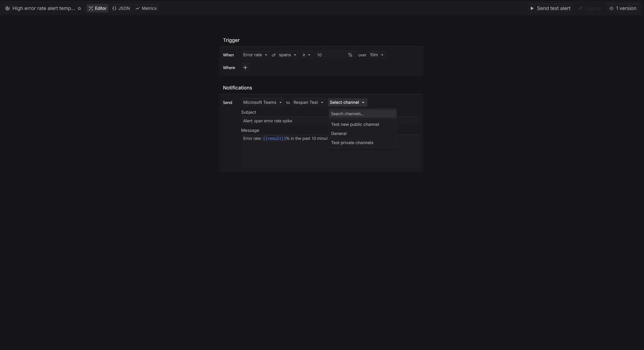The height and width of the screenshot is (350, 644).
Task: Click the alert logo icon beside the title
Action: tap(7, 8)
